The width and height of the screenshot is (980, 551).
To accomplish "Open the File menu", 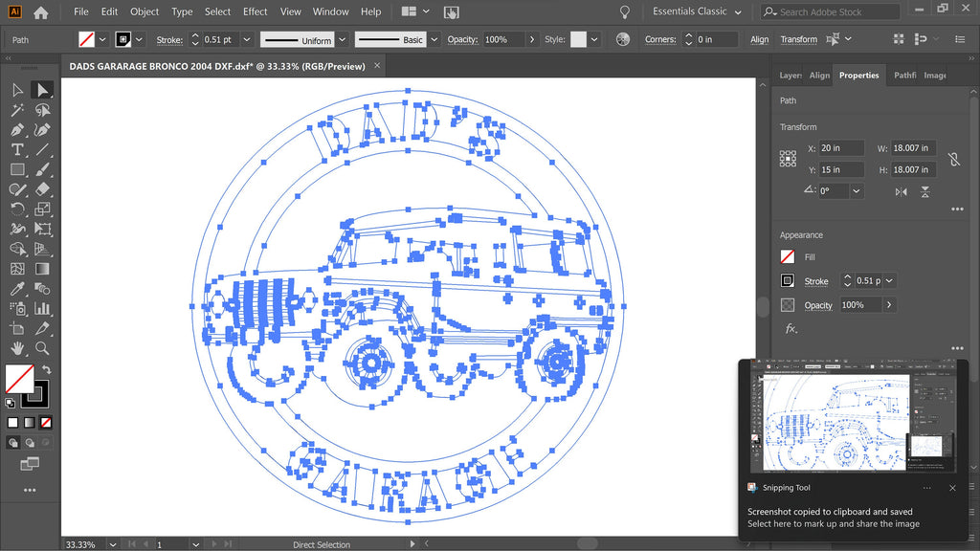I will point(80,11).
